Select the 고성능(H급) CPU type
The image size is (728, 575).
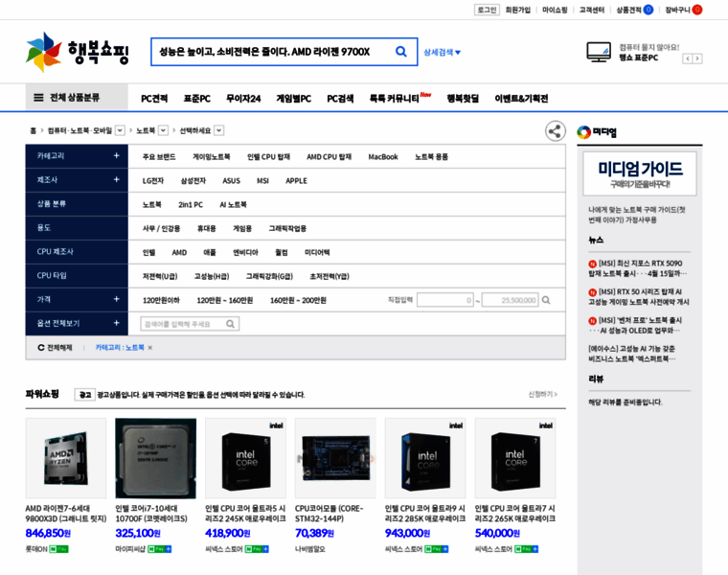pos(212,276)
